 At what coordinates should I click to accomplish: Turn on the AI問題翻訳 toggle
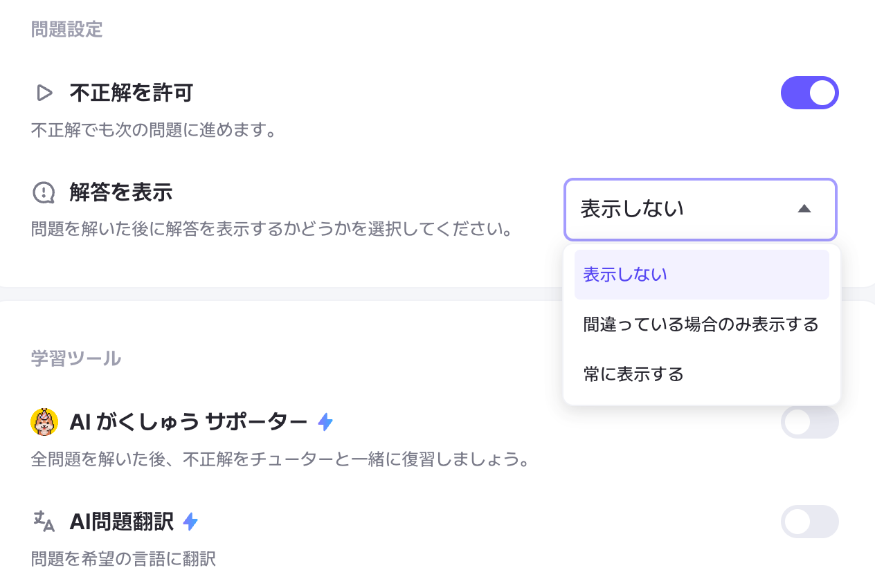point(810,522)
